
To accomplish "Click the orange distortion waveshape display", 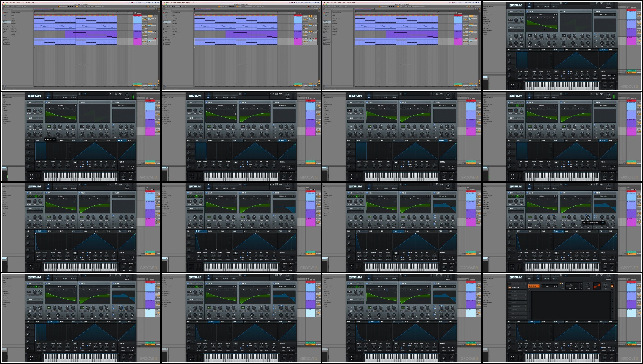I will tap(597, 286).
